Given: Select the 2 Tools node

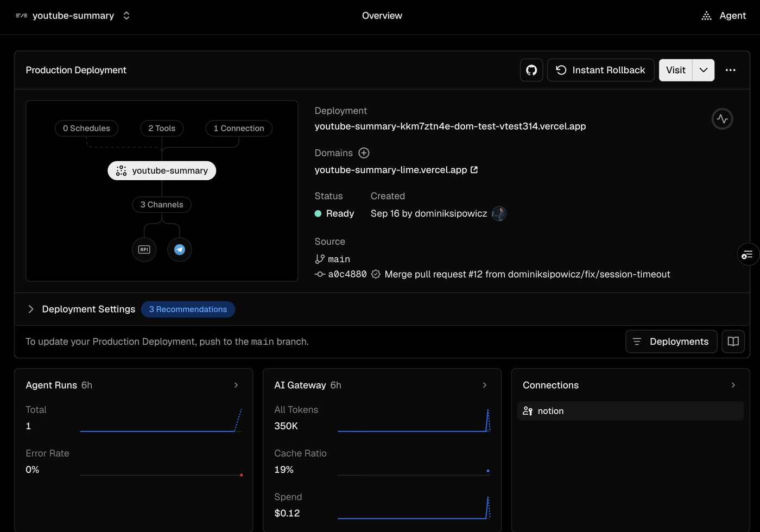Looking at the screenshot, I should tap(162, 128).
